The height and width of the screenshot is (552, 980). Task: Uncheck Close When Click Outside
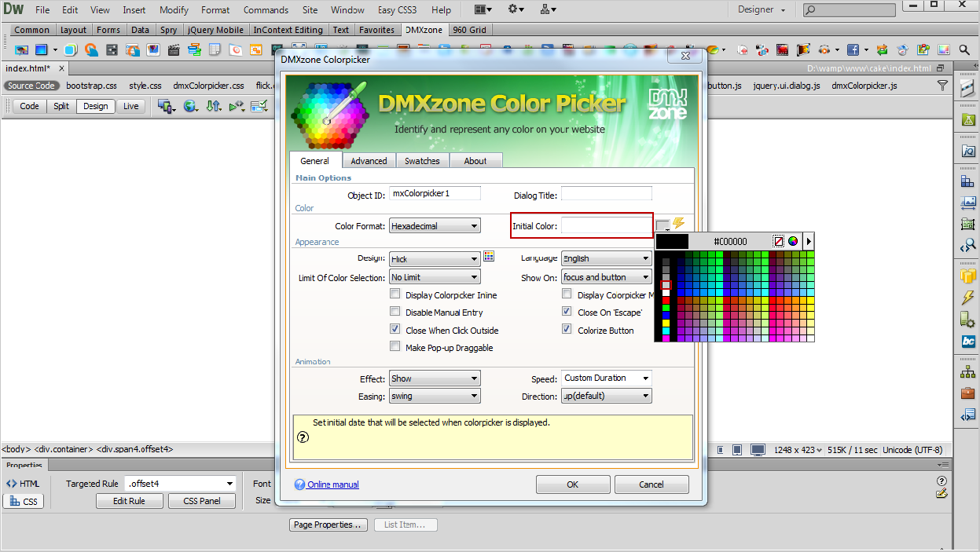395,330
